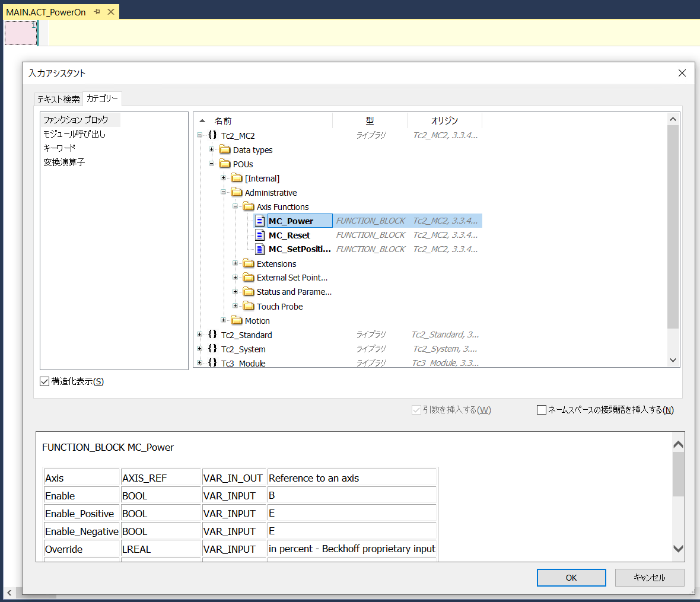Sort by the オリジン column header

coord(445,120)
